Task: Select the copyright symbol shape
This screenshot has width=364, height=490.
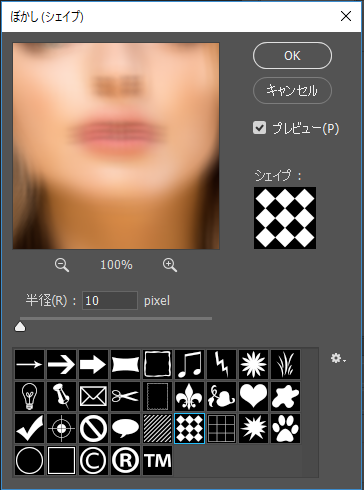Action: (x=93, y=460)
